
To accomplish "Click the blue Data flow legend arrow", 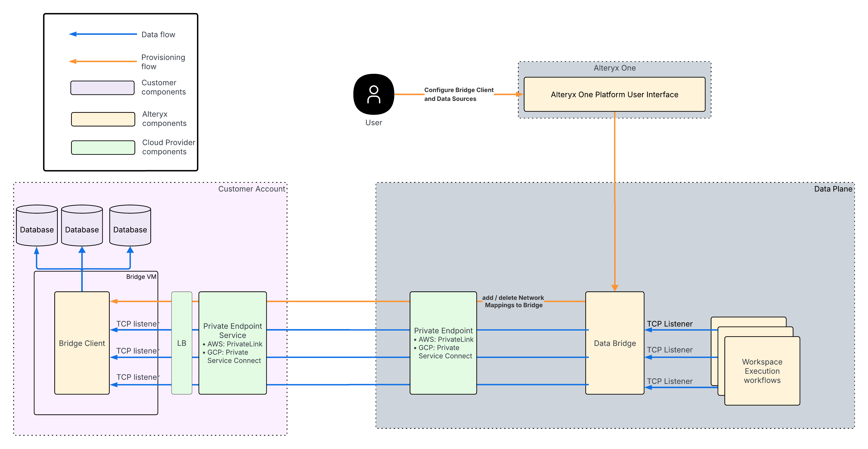I will [103, 34].
